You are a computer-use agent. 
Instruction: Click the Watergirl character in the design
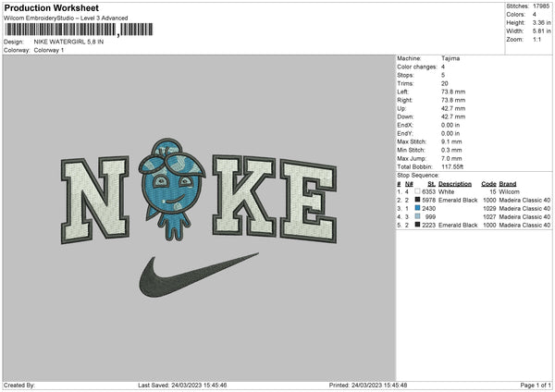[172, 190]
